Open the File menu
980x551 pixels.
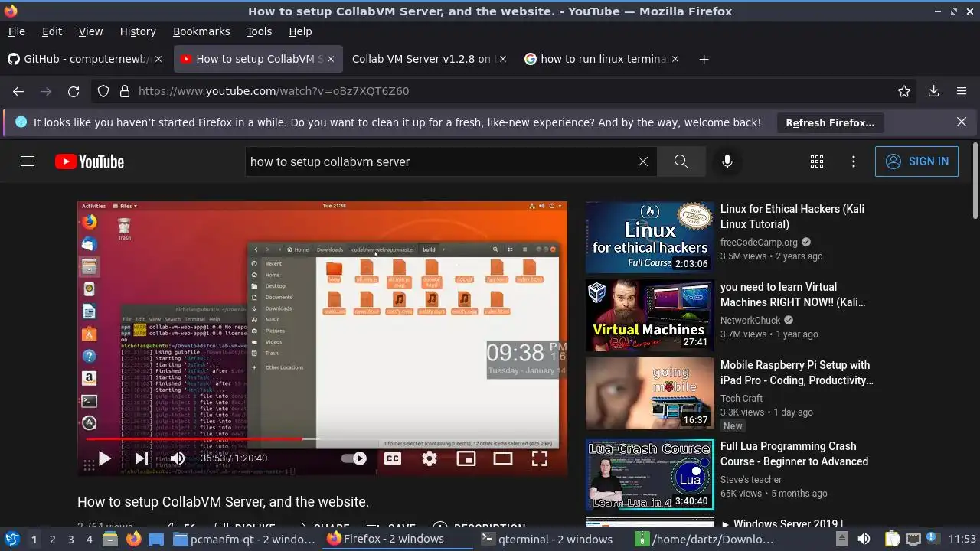point(16,31)
